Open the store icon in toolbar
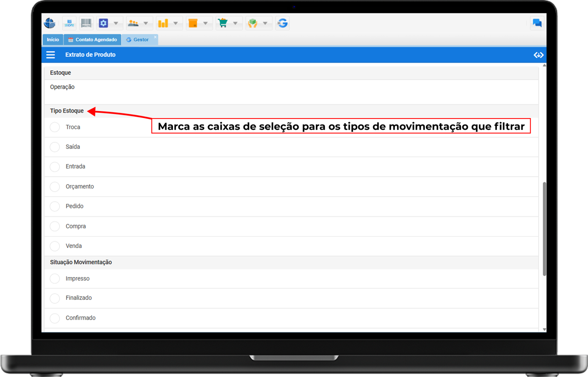Viewport: 588px width, 377px height. [69, 23]
